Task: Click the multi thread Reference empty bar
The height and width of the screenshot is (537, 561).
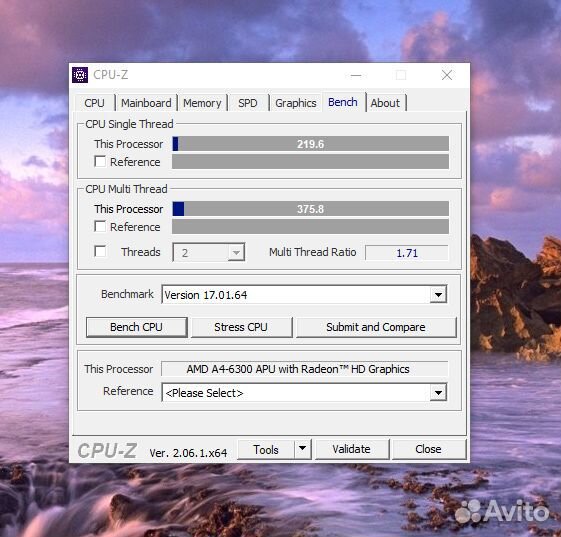Action: 311,227
